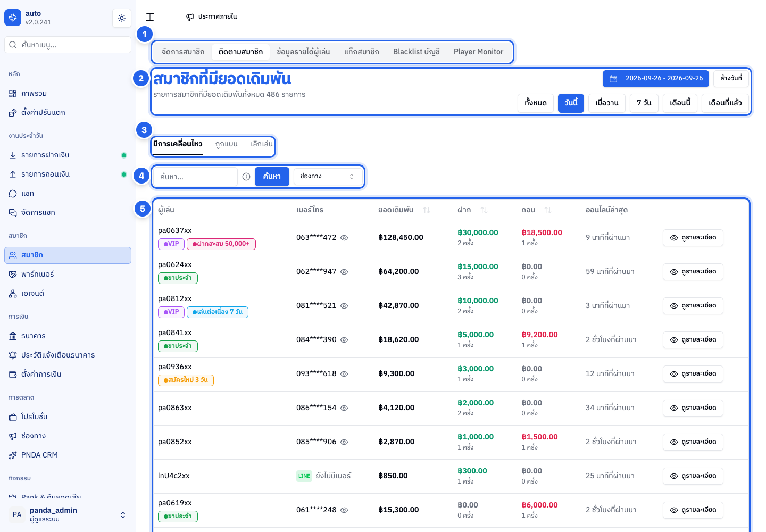The image size is (766, 532).
Task: Click the ธนาคาร bank icon
Action: pos(13,336)
